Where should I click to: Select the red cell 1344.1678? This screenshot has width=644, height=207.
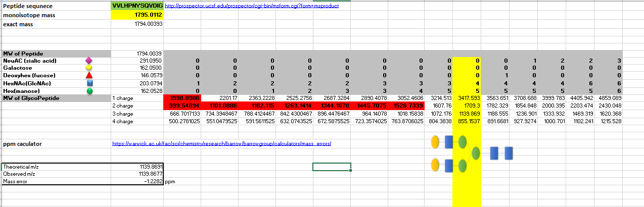coord(332,106)
